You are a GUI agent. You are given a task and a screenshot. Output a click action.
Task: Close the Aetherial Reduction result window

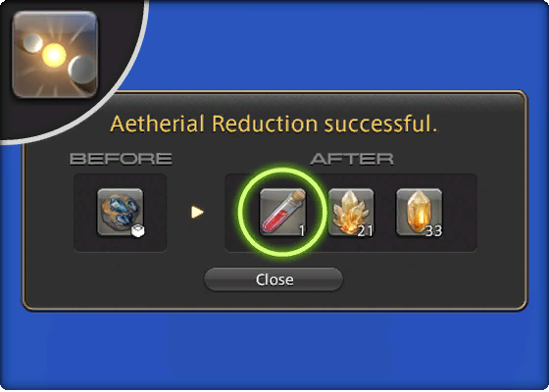274,279
